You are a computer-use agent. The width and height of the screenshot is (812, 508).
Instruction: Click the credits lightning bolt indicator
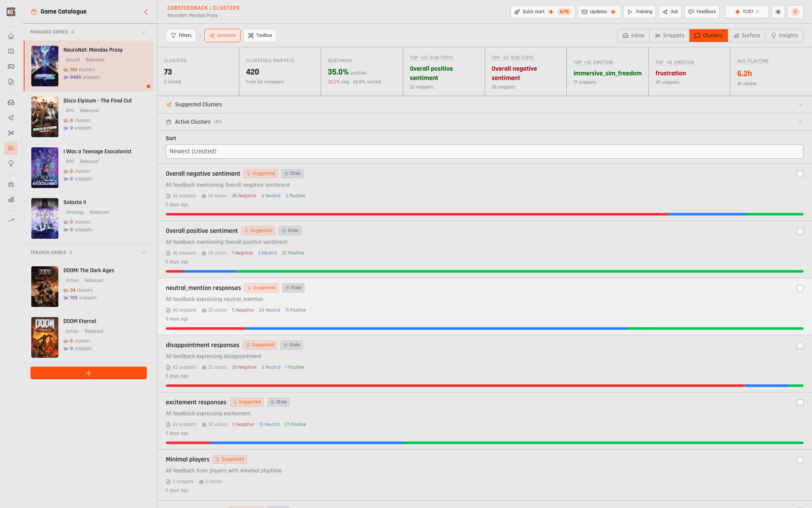click(x=746, y=12)
